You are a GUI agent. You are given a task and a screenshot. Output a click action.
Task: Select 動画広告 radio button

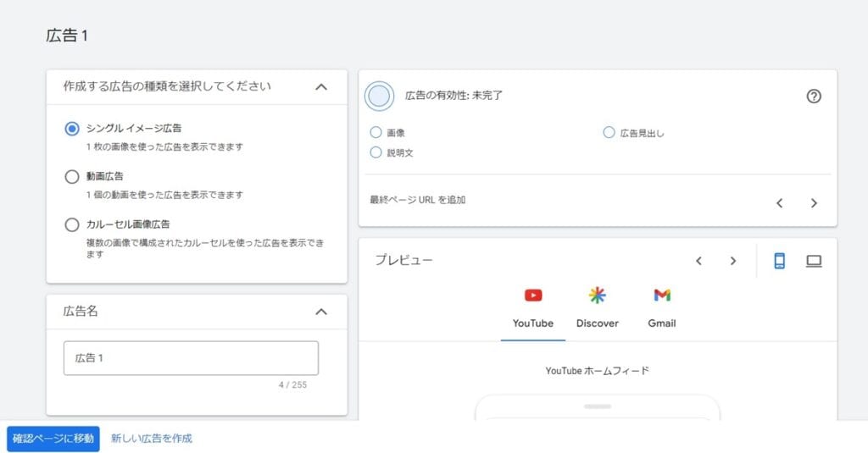[72, 177]
